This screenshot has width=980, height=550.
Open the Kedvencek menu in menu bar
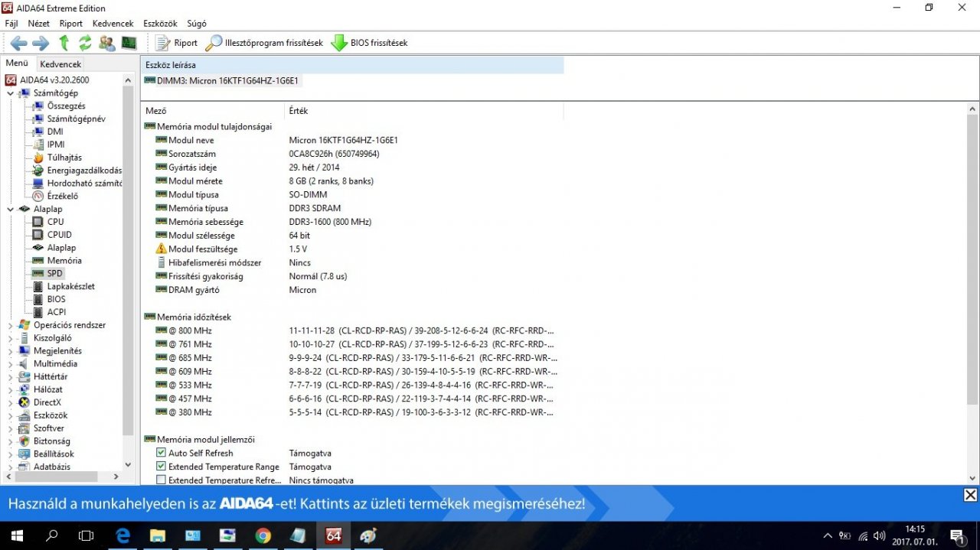pos(113,24)
